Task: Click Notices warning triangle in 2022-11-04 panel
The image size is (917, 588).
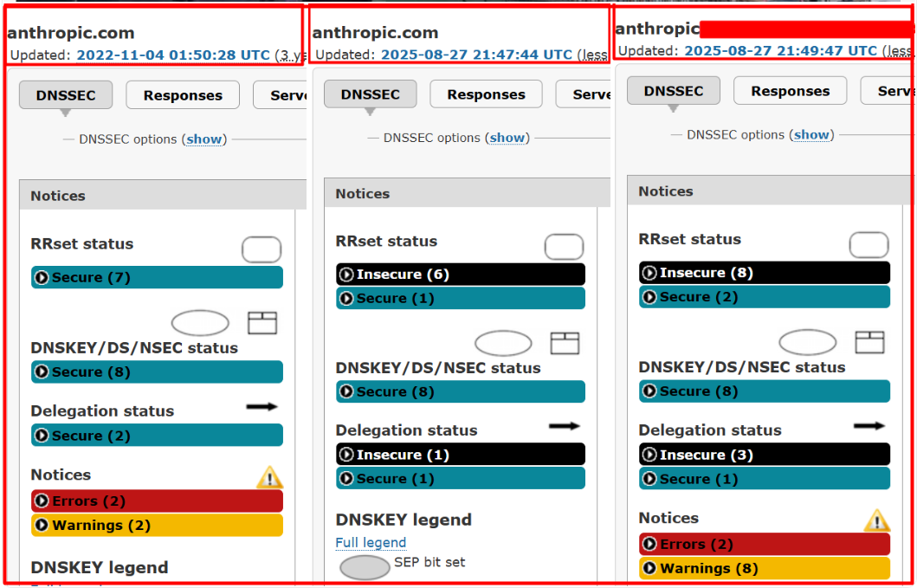Action: tap(269, 477)
